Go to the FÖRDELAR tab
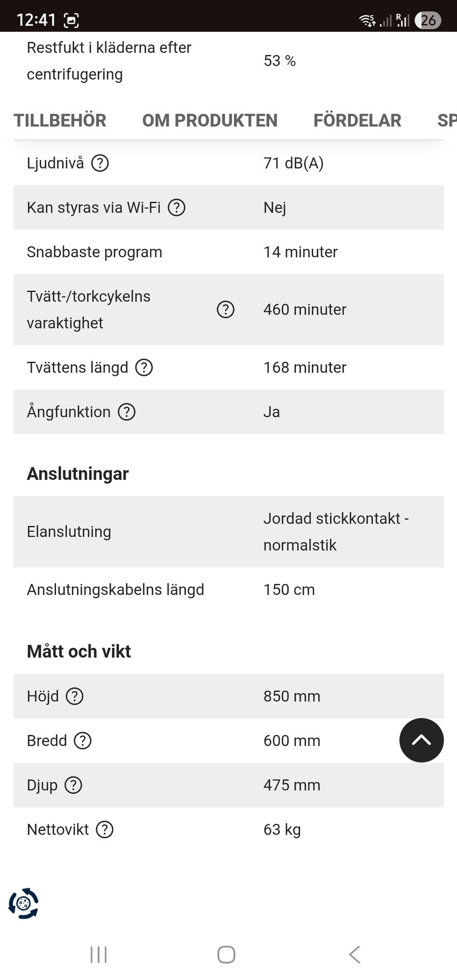This screenshot has width=457, height=980. 358,120
